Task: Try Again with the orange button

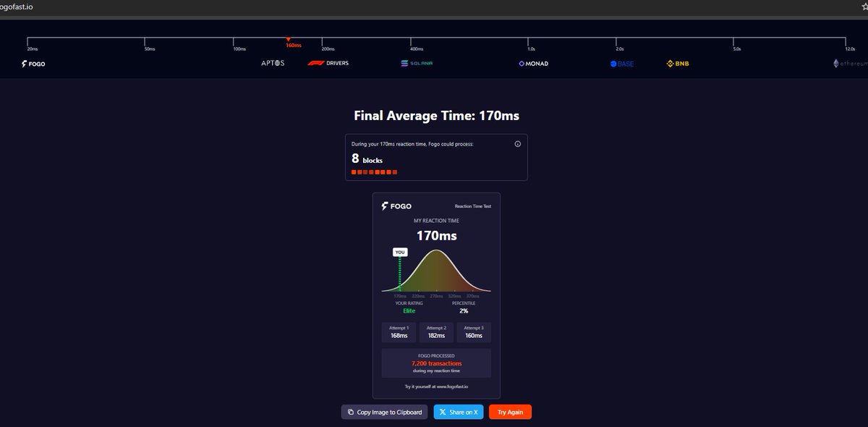Action: click(x=510, y=412)
